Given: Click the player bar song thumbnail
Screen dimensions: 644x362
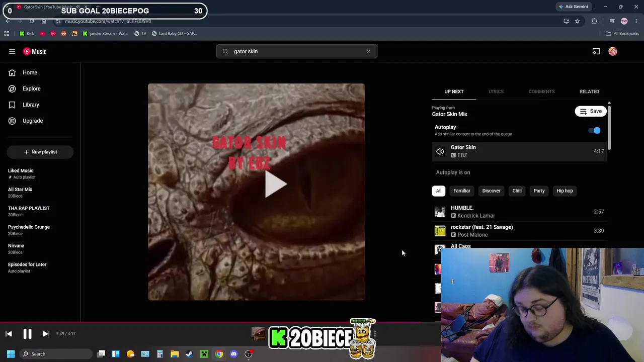Looking at the screenshot, I should pyautogui.click(x=258, y=333).
